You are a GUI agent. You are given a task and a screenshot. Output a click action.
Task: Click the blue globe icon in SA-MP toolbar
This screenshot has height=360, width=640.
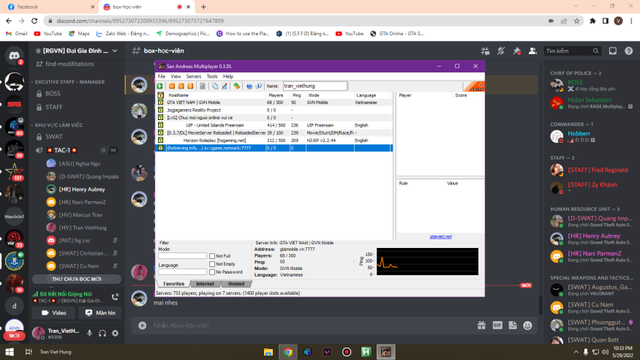click(249, 86)
